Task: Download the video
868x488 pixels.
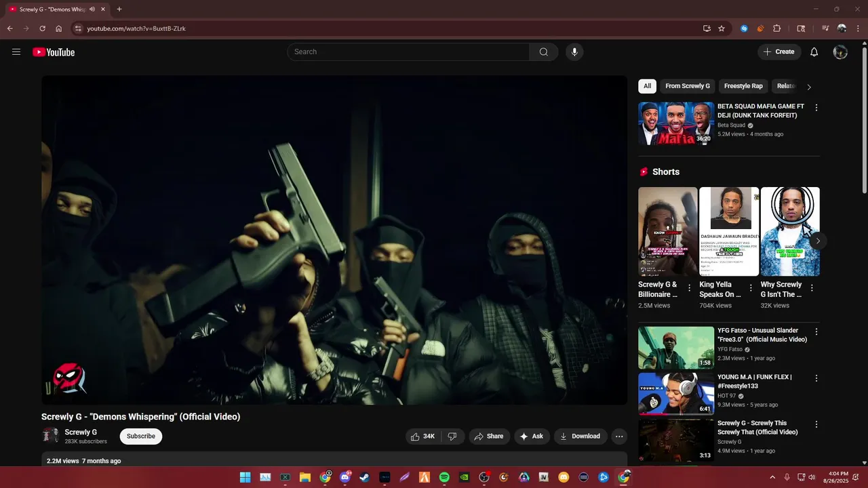Action: 580,436
